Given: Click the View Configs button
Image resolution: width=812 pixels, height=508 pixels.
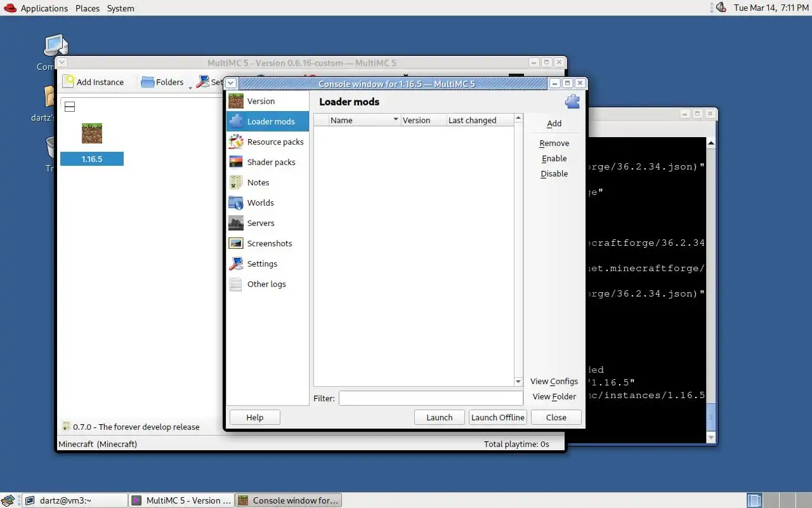Looking at the screenshot, I should coord(554,381).
